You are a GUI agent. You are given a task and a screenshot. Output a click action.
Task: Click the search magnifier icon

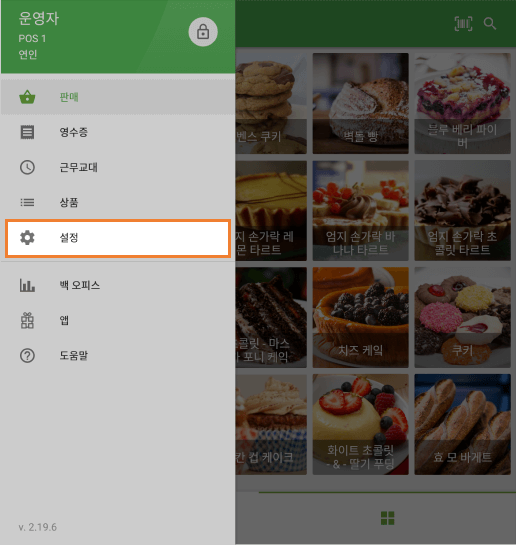pos(490,24)
